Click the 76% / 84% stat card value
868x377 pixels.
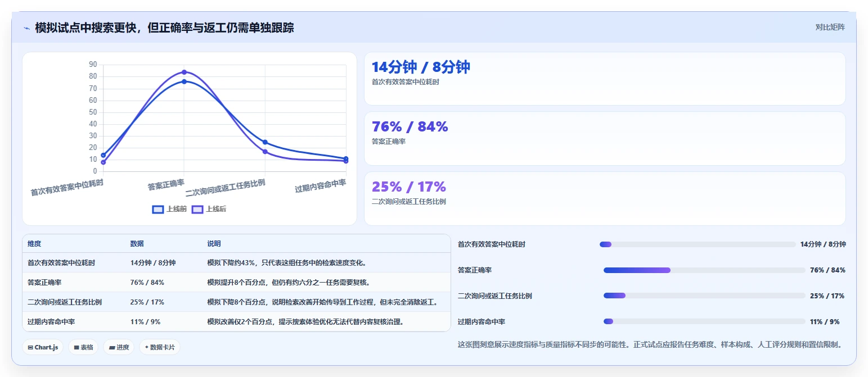click(410, 126)
